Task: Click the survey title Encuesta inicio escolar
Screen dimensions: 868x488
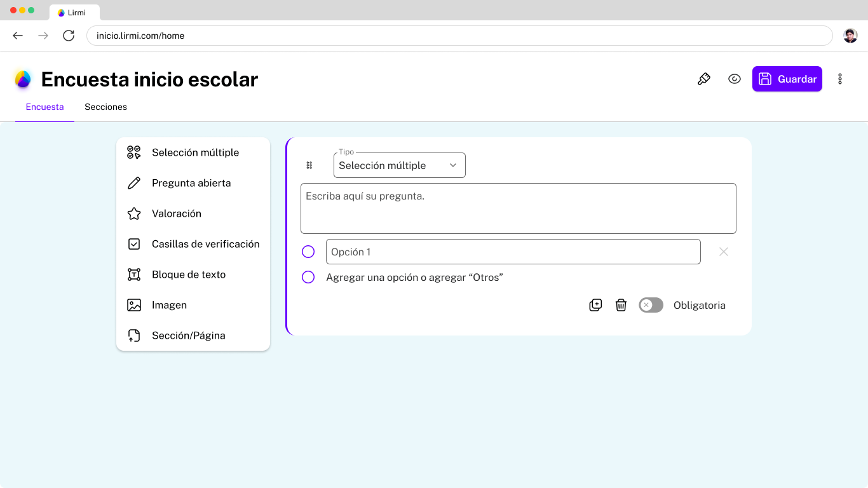Action: coord(149,79)
